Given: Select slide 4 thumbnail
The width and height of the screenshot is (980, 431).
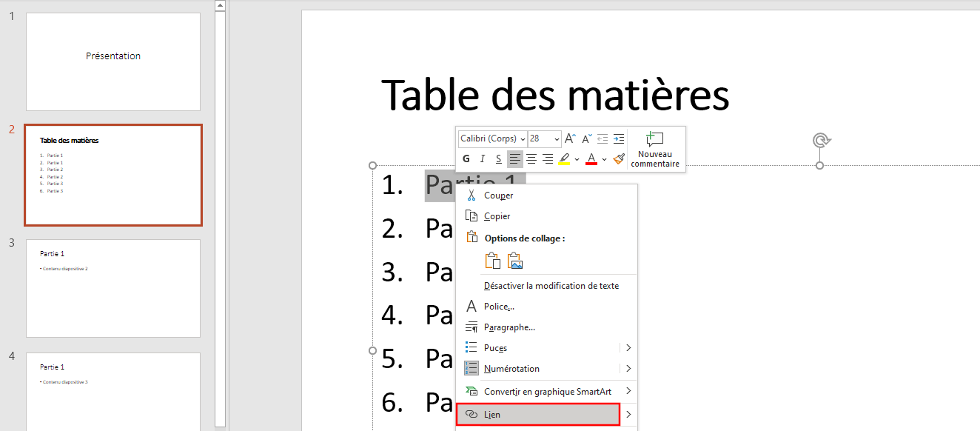Looking at the screenshot, I should (x=113, y=392).
